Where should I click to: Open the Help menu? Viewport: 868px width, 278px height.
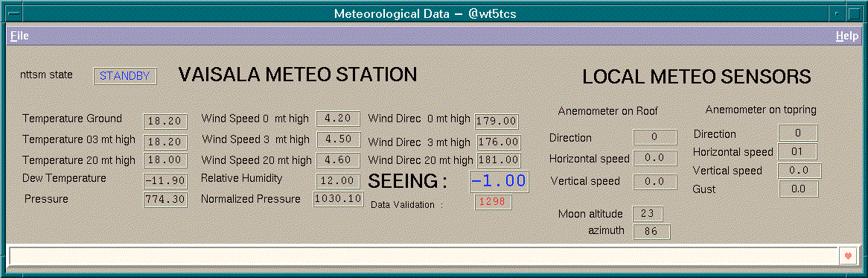pyautogui.click(x=847, y=36)
